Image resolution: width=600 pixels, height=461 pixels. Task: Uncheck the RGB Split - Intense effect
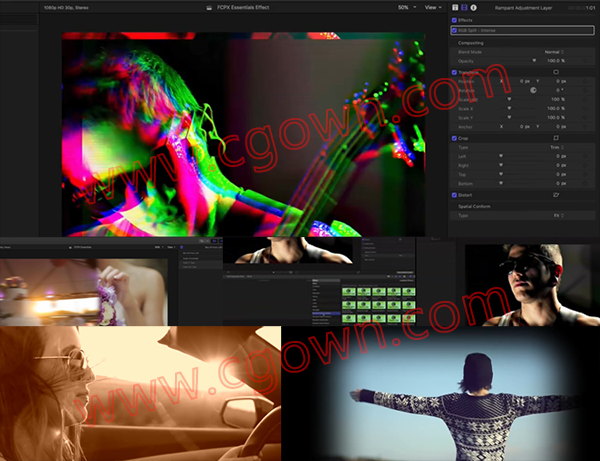click(455, 30)
